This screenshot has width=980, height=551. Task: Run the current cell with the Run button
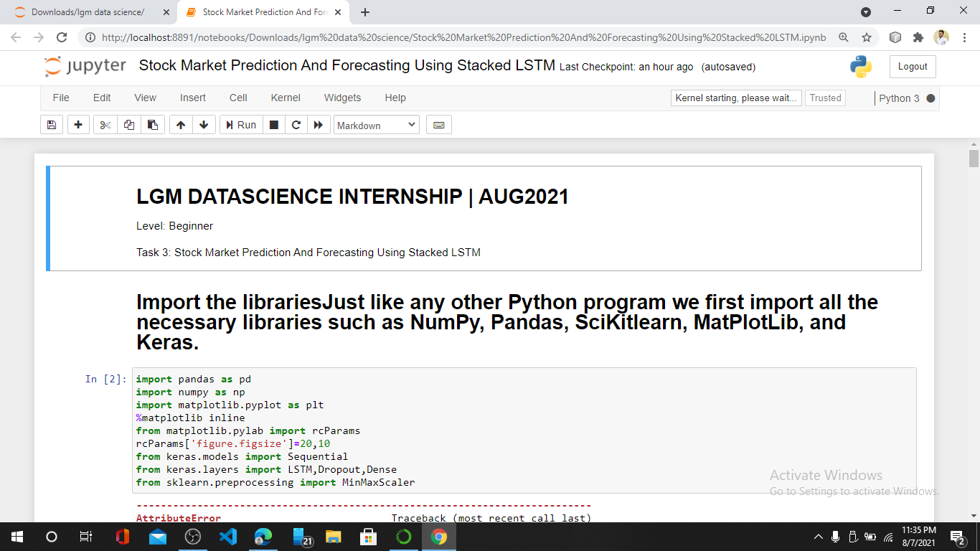(x=240, y=124)
